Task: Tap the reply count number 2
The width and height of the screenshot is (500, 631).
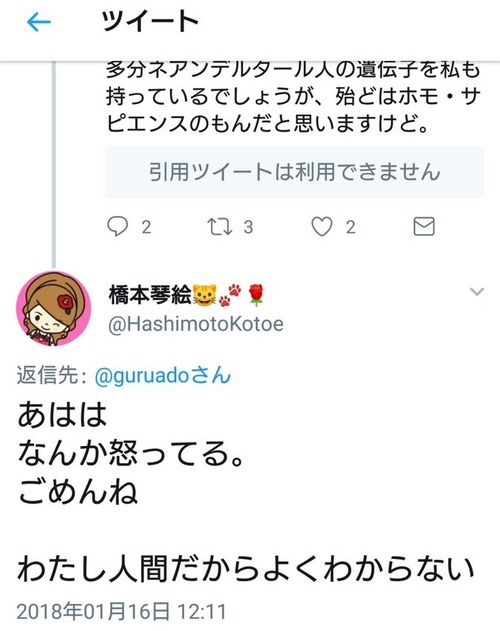Action: pyautogui.click(x=146, y=227)
